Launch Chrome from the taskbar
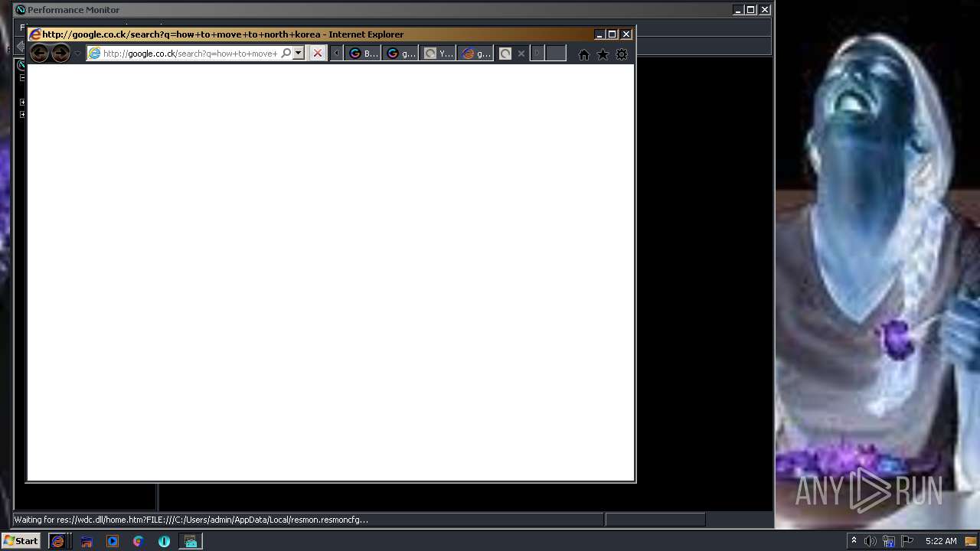The height and width of the screenshot is (551, 980). pos(138,541)
